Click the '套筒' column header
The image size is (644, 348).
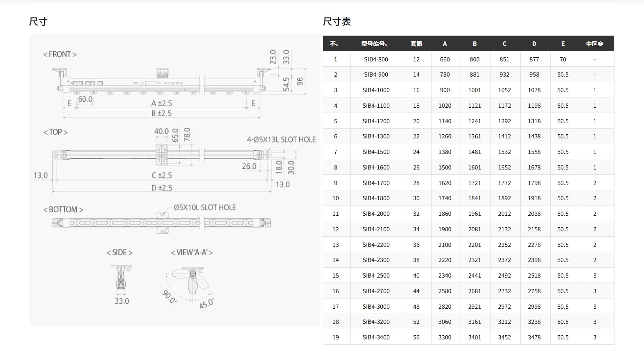tap(416, 44)
